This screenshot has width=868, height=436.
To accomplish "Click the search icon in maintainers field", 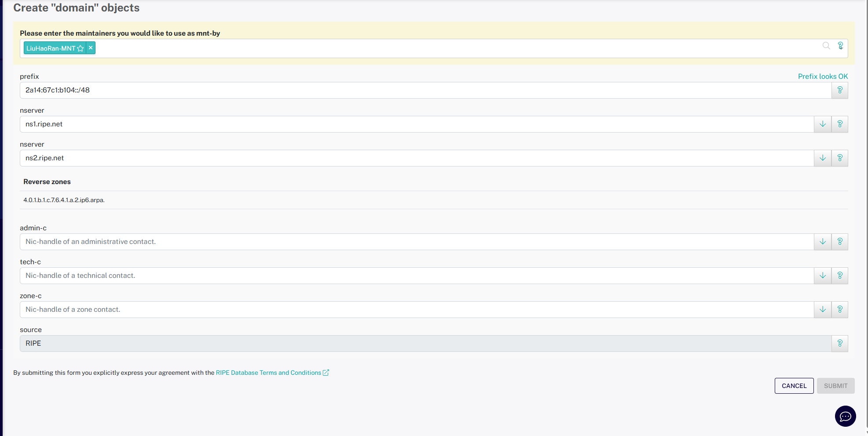I will pyautogui.click(x=826, y=46).
